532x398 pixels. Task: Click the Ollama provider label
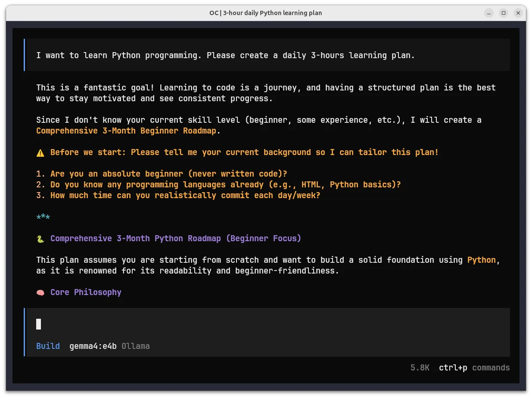click(x=135, y=346)
